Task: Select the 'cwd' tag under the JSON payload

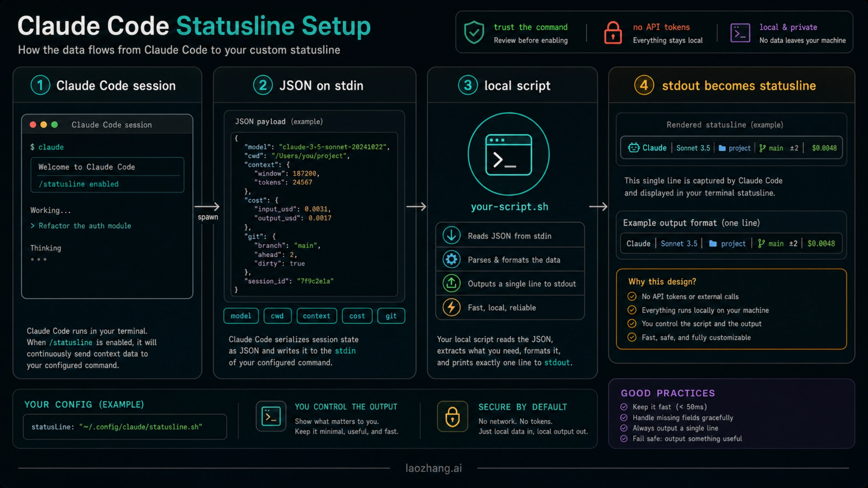Action: point(277,316)
